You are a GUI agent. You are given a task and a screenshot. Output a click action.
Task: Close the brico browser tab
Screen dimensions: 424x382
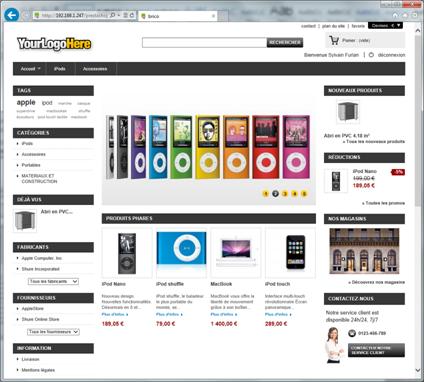point(213,16)
